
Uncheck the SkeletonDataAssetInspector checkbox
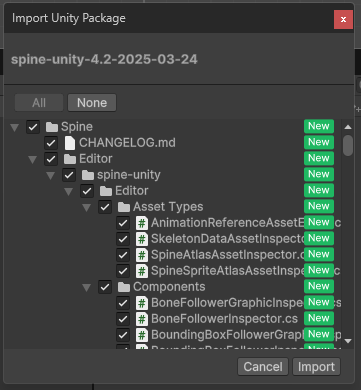123,239
